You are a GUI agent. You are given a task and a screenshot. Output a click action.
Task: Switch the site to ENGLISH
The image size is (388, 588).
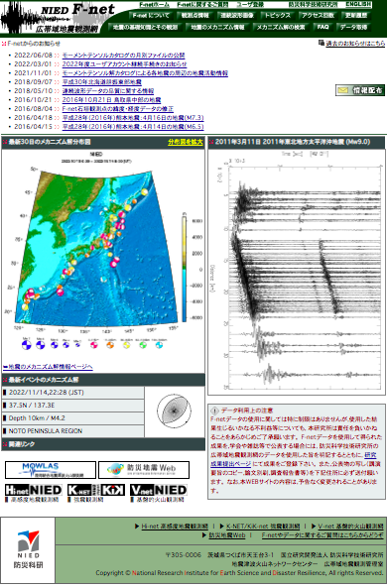click(358, 5)
